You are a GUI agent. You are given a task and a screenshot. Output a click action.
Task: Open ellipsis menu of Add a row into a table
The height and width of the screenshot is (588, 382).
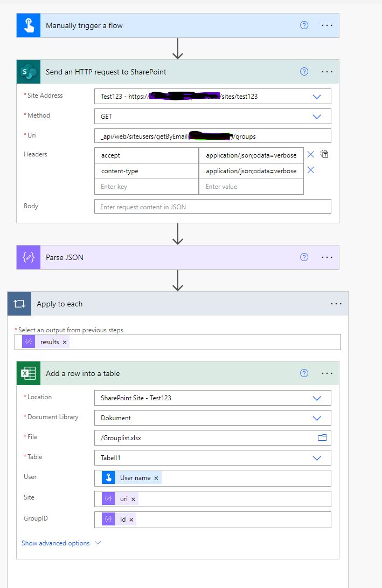point(327,373)
